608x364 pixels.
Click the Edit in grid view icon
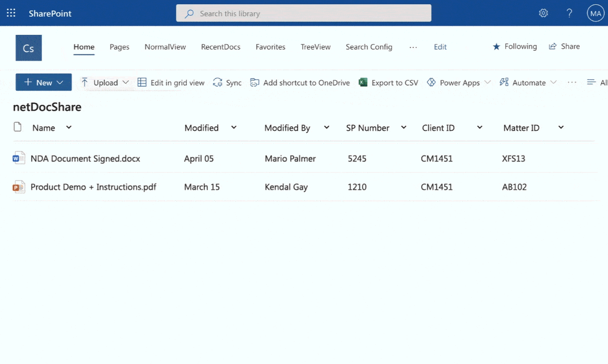pos(142,82)
